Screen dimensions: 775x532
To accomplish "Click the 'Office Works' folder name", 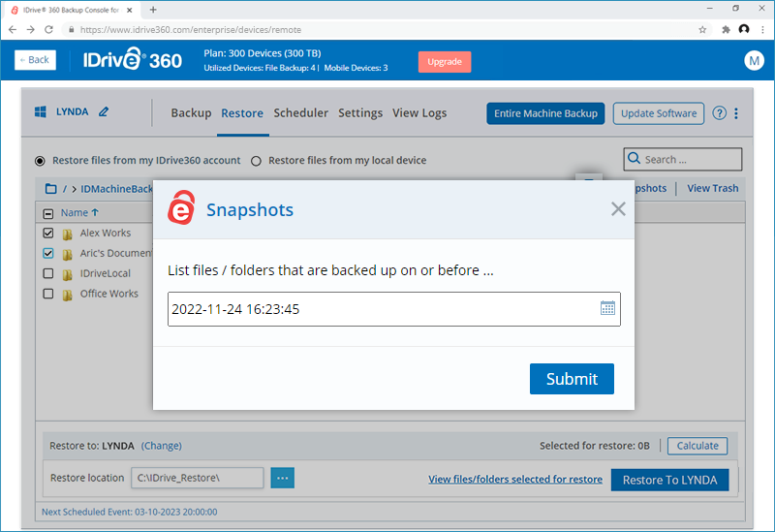I will 109,294.
